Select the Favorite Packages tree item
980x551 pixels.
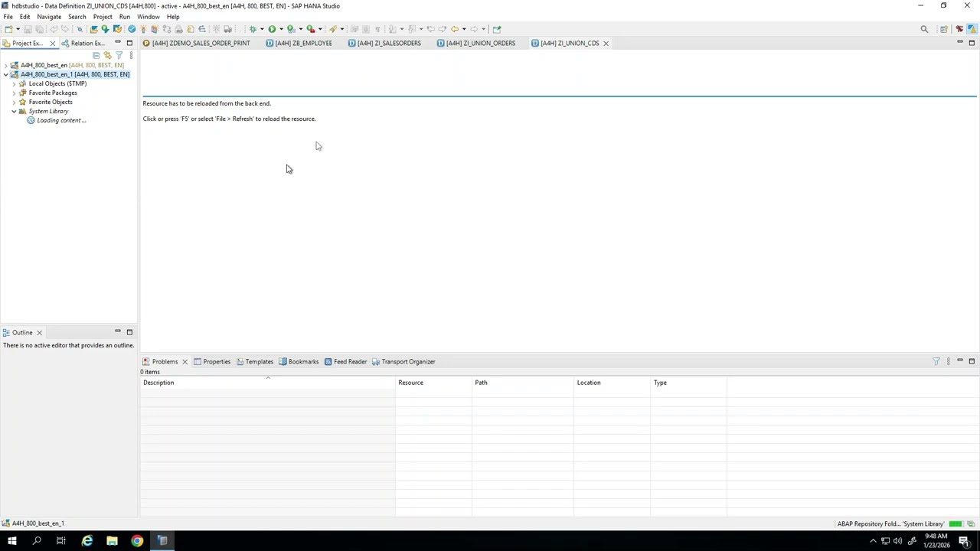pos(53,93)
